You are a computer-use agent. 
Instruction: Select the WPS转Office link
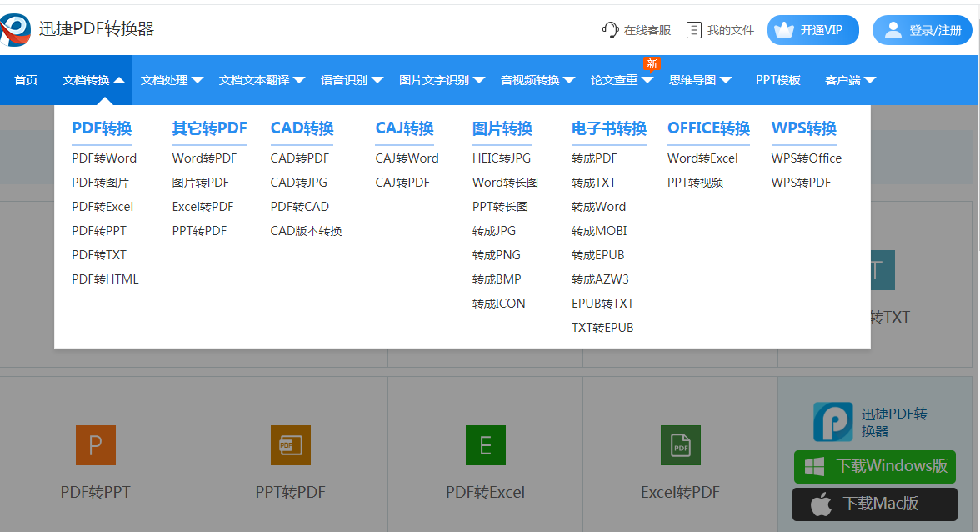(806, 158)
